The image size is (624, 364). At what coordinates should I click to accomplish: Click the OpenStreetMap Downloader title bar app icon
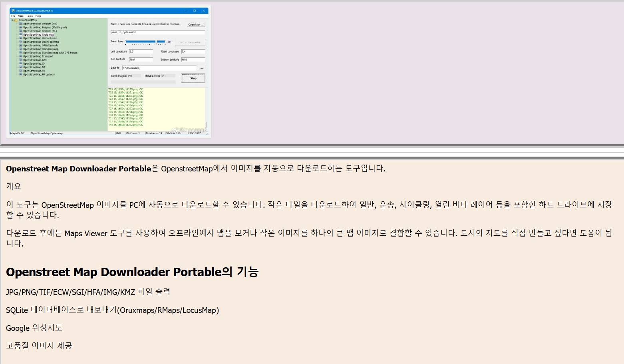pos(13,11)
